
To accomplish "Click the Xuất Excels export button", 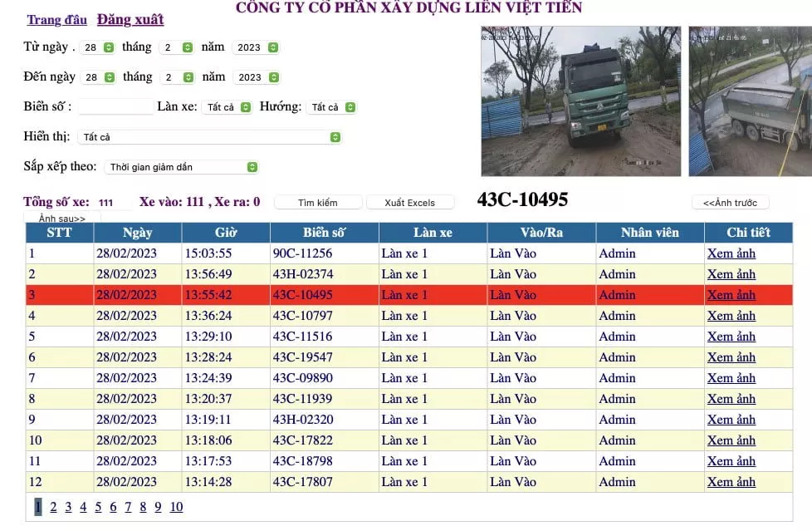I will coord(409,203).
